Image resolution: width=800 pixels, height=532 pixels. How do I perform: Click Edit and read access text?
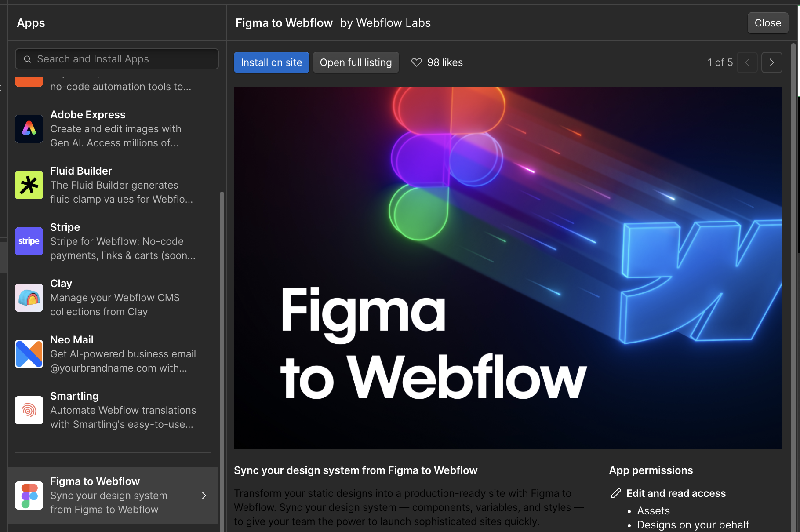click(x=676, y=493)
